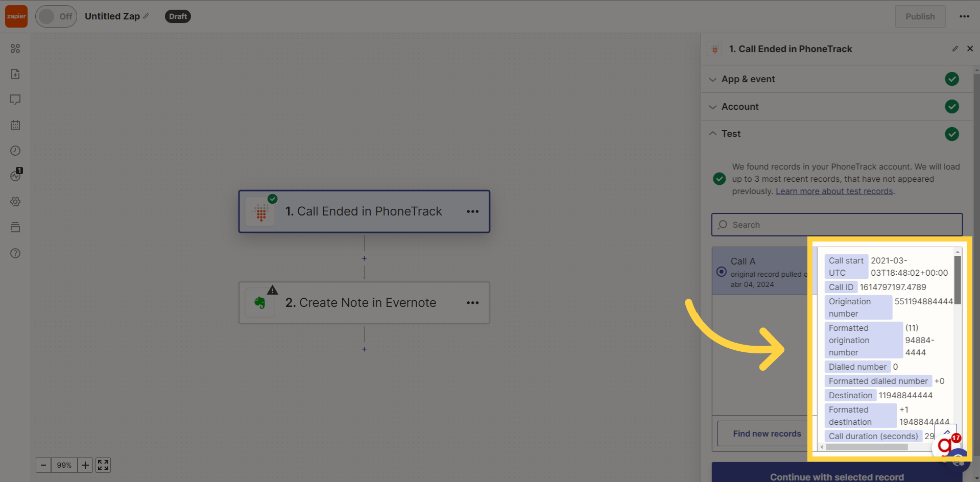The height and width of the screenshot is (482, 980).
Task: Click the record details horizontal scrollbar
Action: point(867,447)
